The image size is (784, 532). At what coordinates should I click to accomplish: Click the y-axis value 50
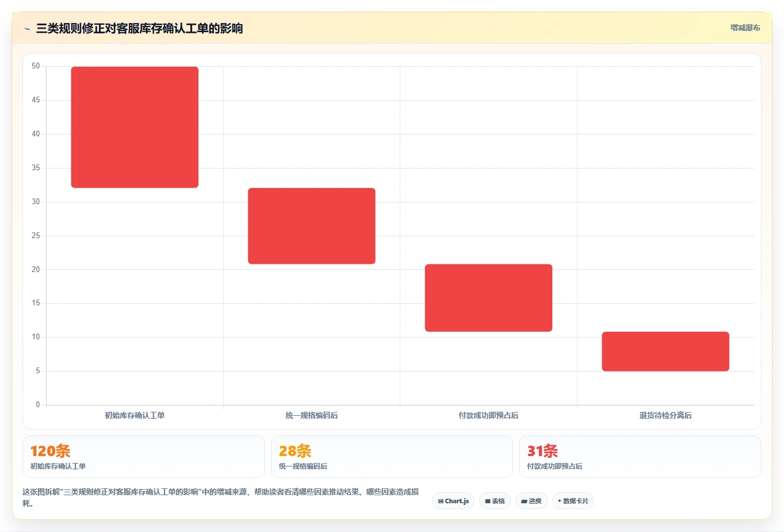[x=36, y=66]
